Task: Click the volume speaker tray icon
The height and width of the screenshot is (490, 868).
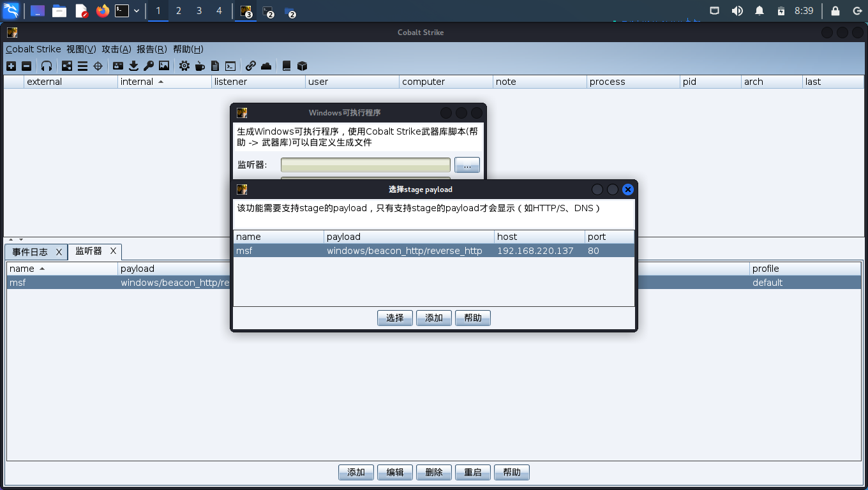Action: [737, 11]
